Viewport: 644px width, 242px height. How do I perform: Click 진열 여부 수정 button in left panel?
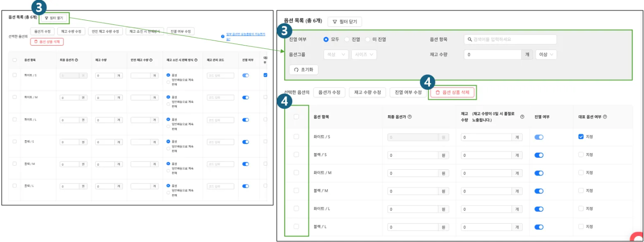tap(180, 31)
